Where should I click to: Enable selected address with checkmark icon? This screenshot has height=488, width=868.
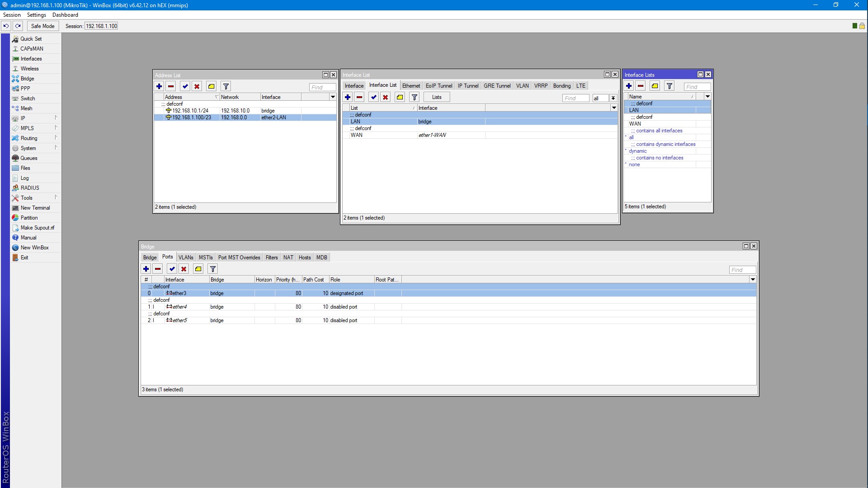tap(185, 86)
